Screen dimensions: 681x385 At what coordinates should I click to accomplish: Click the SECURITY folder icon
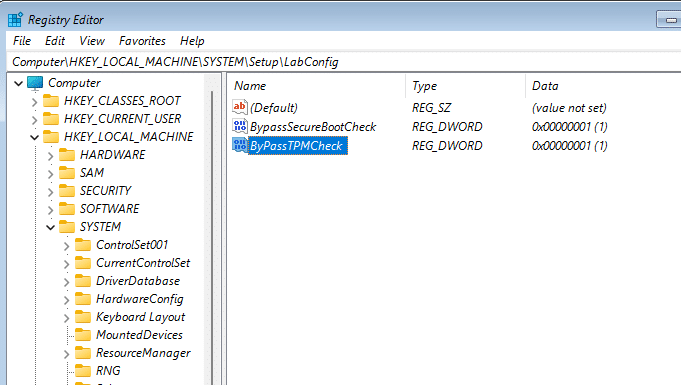[x=67, y=191]
